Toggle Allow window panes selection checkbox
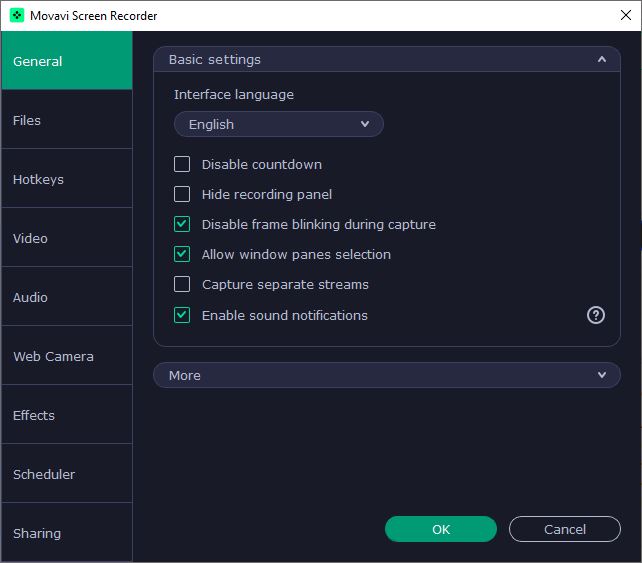This screenshot has width=642, height=563. coord(182,254)
